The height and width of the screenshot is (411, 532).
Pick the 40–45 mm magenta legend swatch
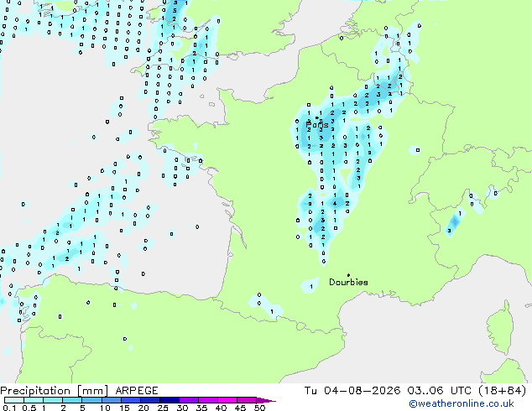[x=227, y=400]
